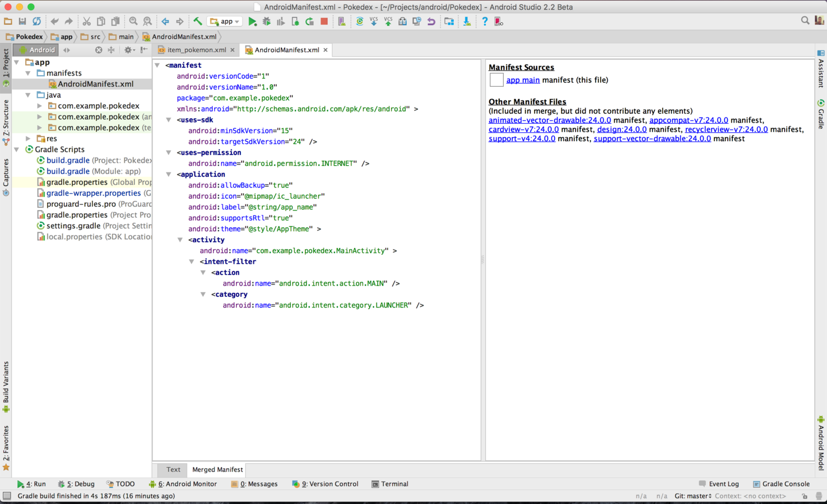
Task: Click the Synchronize toolbar icon
Action: [37, 21]
